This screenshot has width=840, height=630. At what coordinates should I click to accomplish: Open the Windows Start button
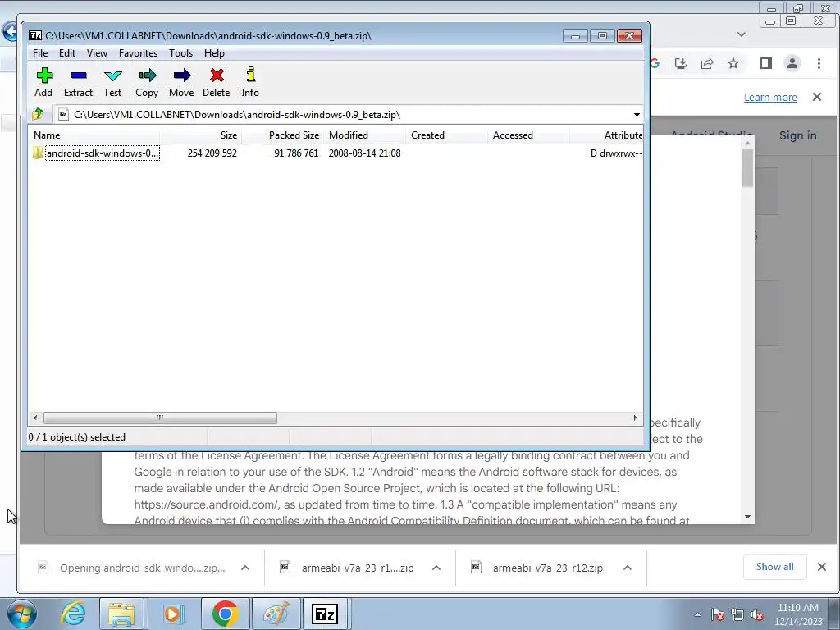pyautogui.click(x=21, y=614)
